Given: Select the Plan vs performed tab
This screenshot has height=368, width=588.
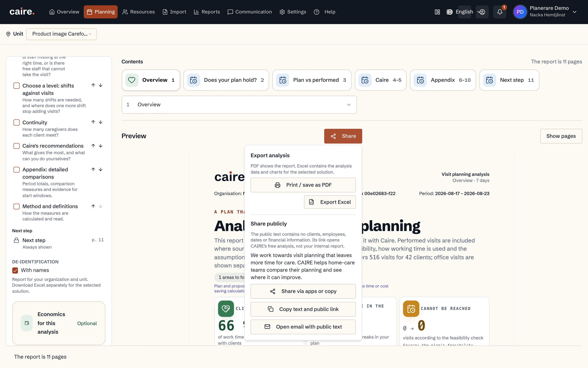Looking at the screenshot, I should pos(312,80).
